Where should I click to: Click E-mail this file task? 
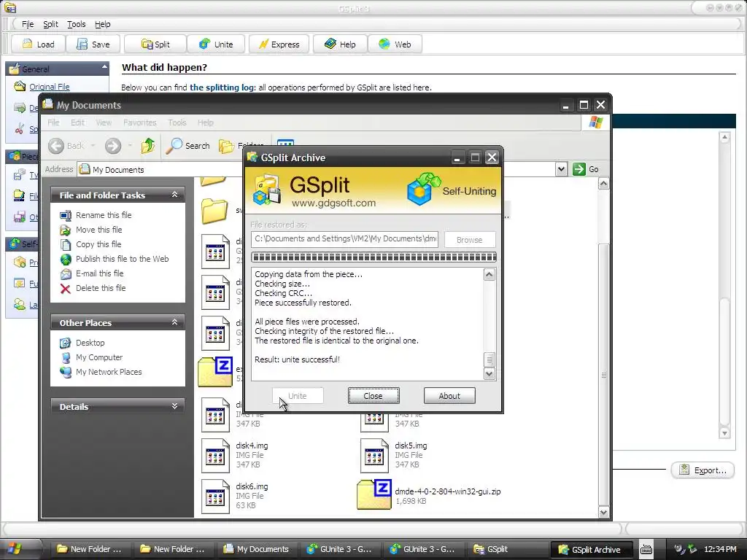pyautogui.click(x=99, y=273)
